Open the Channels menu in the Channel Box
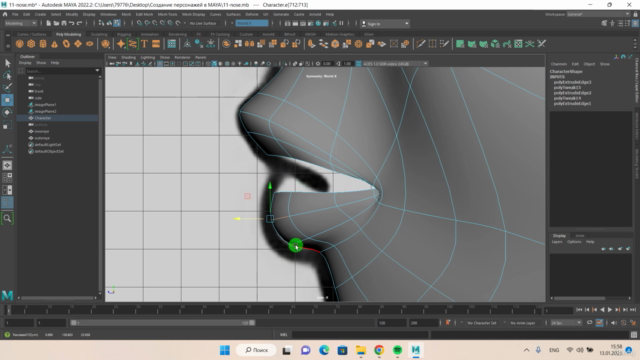Image resolution: width=640 pixels, height=360 pixels. [x=559, y=64]
